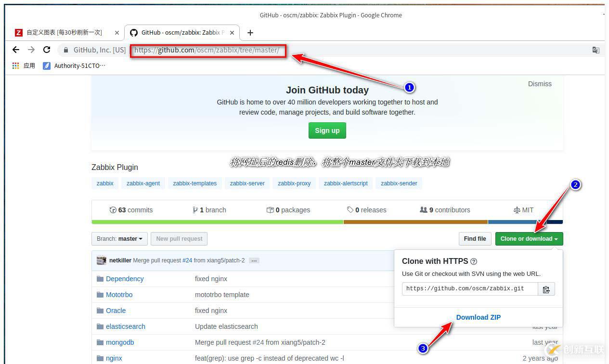Open the mongodb row's 'Merge pull request #24' message
Image resolution: width=609 pixels, height=364 pixels.
pyautogui.click(x=260, y=342)
